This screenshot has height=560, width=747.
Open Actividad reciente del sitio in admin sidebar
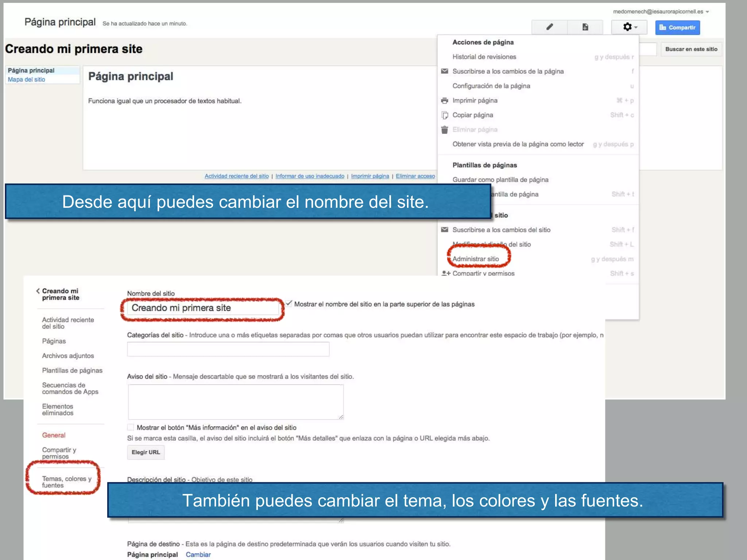tap(68, 323)
